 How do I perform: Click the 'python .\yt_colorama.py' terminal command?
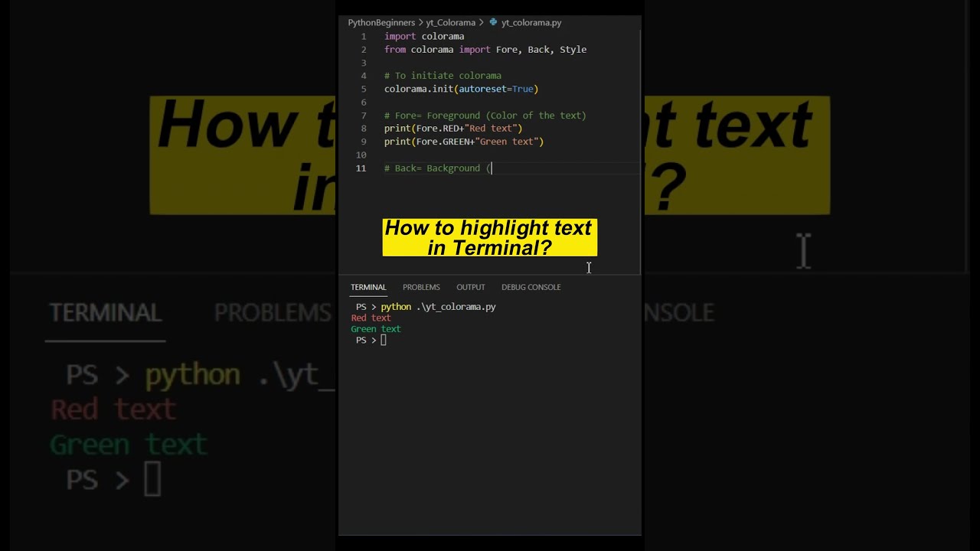pyautogui.click(x=438, y=307)
